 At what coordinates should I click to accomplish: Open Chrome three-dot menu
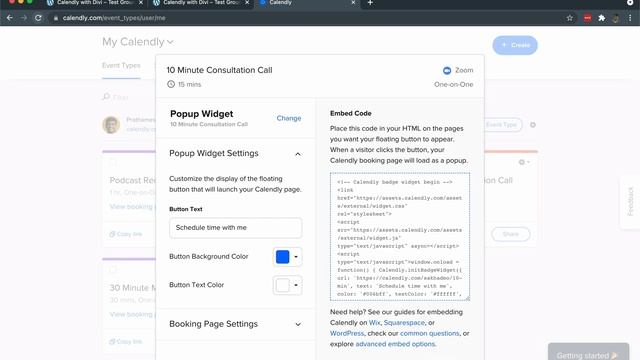630,18
